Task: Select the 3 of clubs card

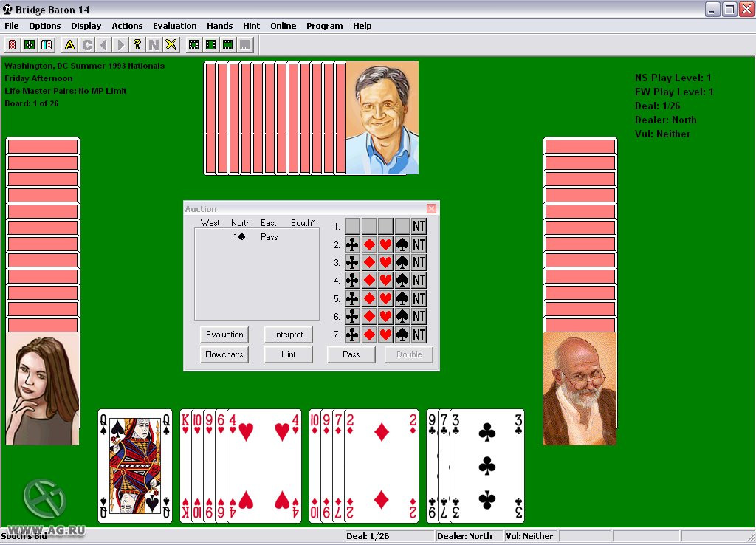Action: [x=487, y=466]
